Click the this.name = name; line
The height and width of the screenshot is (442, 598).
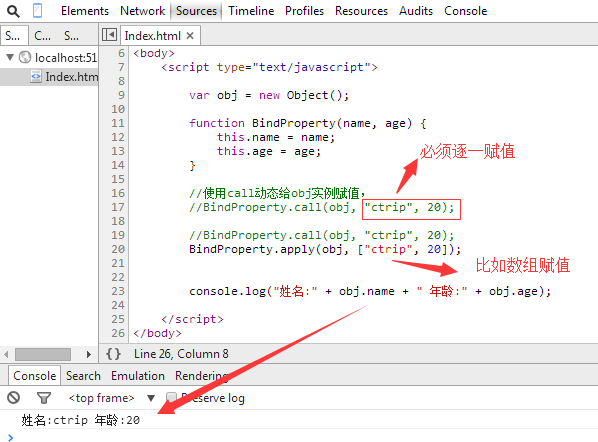[276, 137]
